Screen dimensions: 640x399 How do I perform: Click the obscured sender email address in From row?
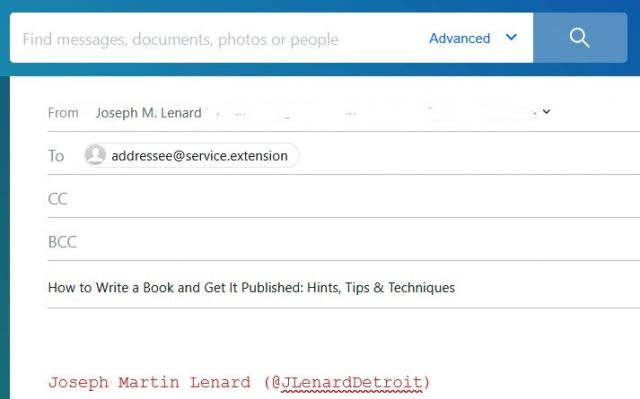pos(371,112)
